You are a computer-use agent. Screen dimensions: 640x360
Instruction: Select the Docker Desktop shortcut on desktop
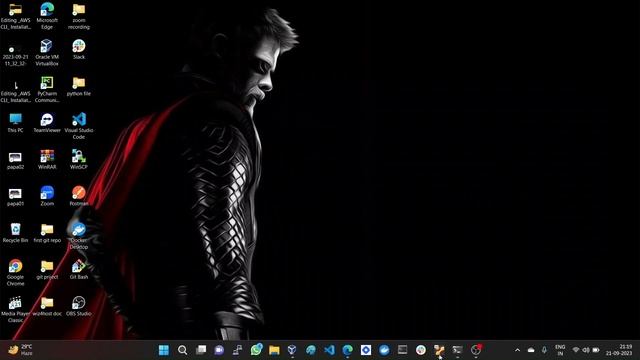[x=79, y=236]
